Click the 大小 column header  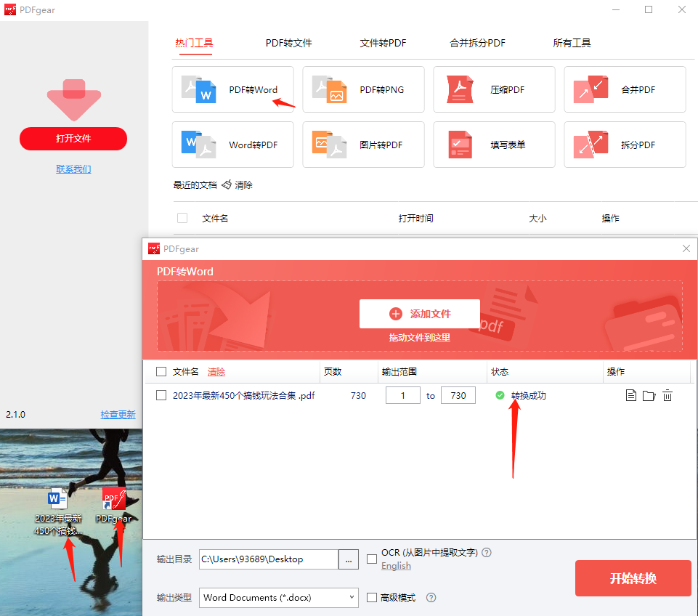pyautogui.click(x=537, y=218)
